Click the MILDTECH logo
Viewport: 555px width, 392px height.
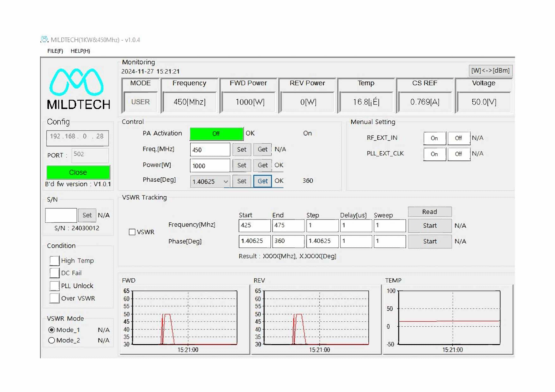click(78, 89)
